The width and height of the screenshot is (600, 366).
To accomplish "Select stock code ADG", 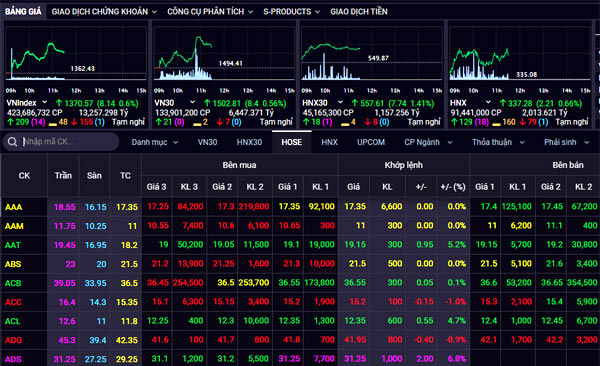I will 13,340.
